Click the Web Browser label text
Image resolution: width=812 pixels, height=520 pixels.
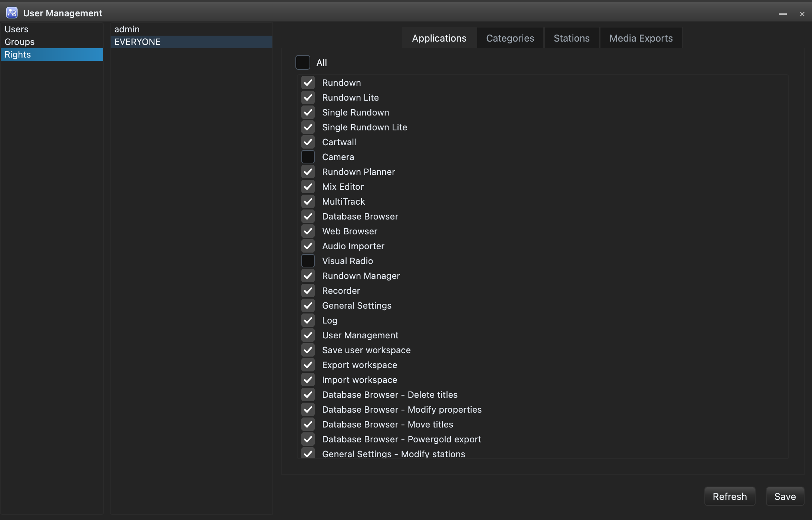[x=350, y=231]
